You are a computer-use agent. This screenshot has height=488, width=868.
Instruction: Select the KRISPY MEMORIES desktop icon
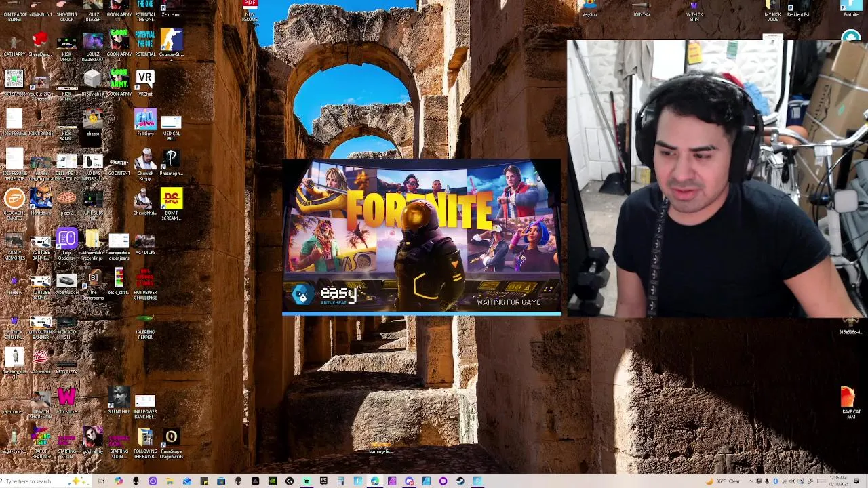pyautogui.click(x=14, y=245)
